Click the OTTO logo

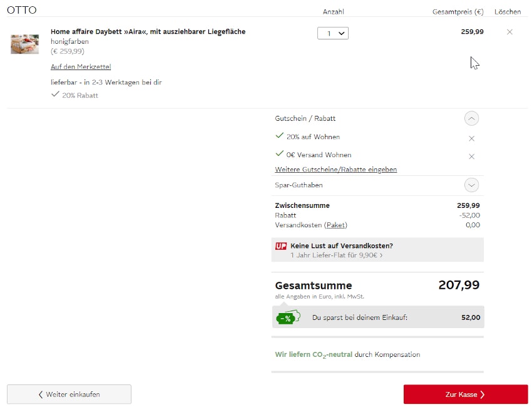pos(22,10)
